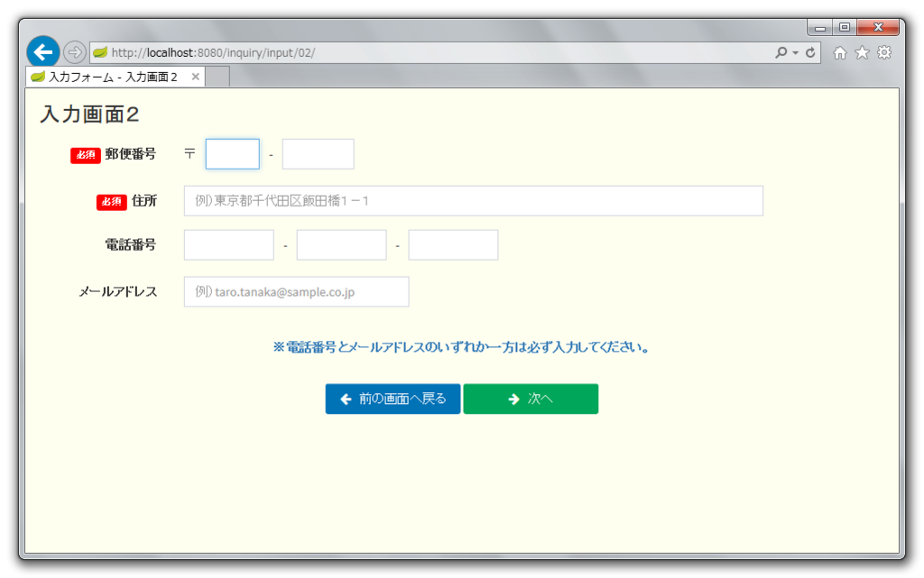Click the middle 電話番号 field
The image size is (924, 578).
(x=341, y=245)
